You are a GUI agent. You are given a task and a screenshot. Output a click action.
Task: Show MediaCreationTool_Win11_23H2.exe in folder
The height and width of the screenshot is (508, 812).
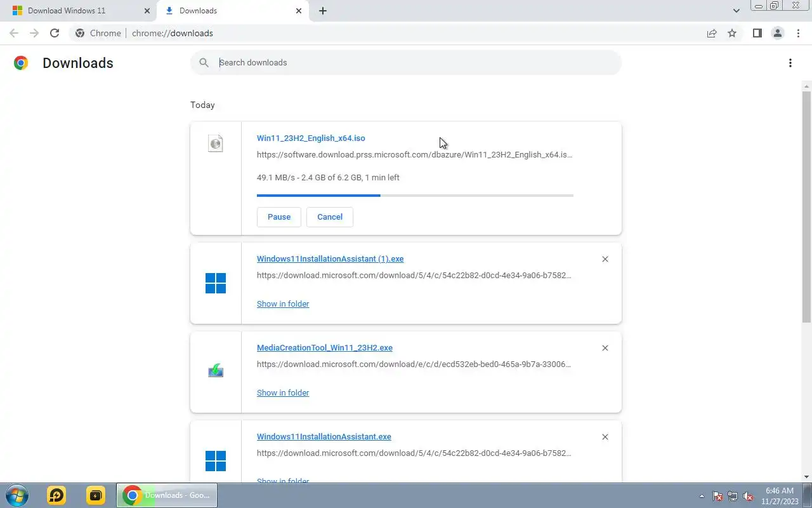283,392
